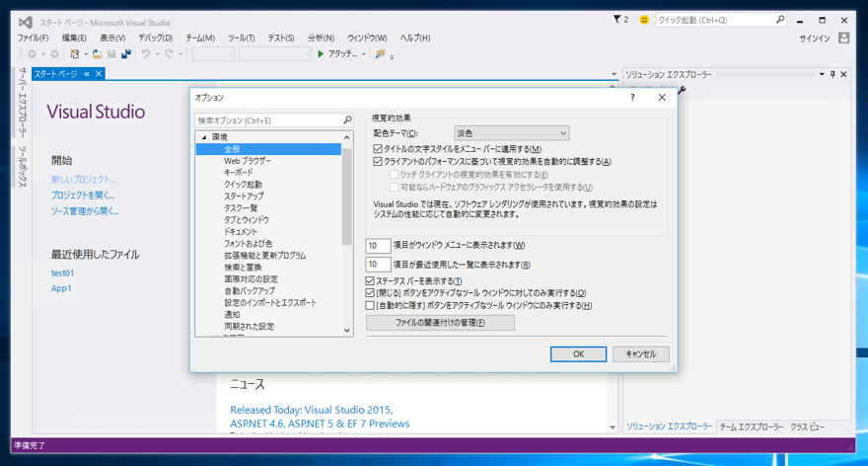Viewport: 868px width, 466px height.
Task: Click the Navigate Backward toolbar icon
Action: pos(33,53)
